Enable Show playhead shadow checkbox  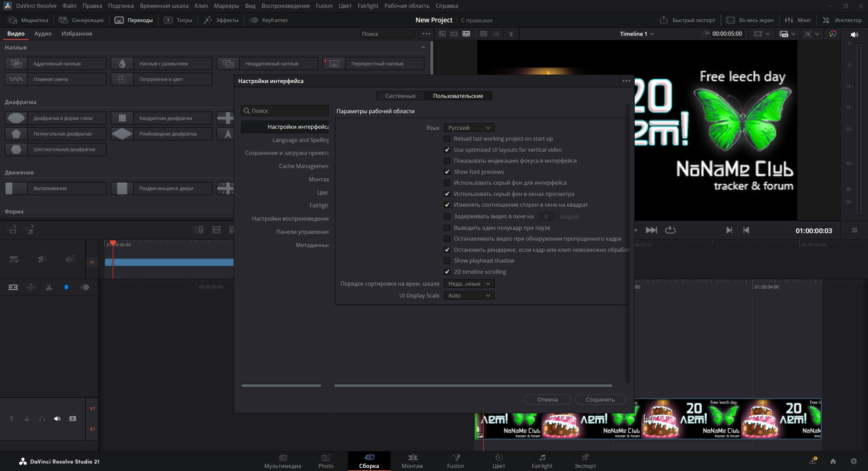pyautogui.click(x=447, y=261)
